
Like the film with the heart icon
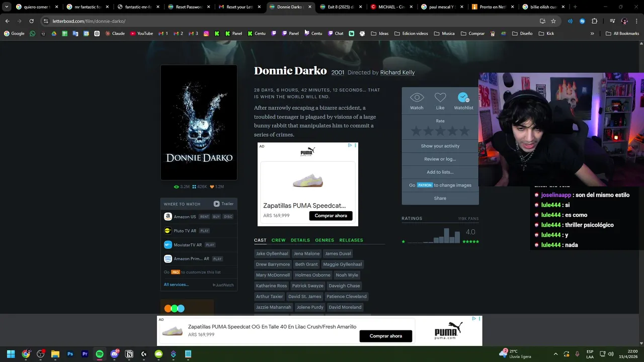tap(440, 98)
